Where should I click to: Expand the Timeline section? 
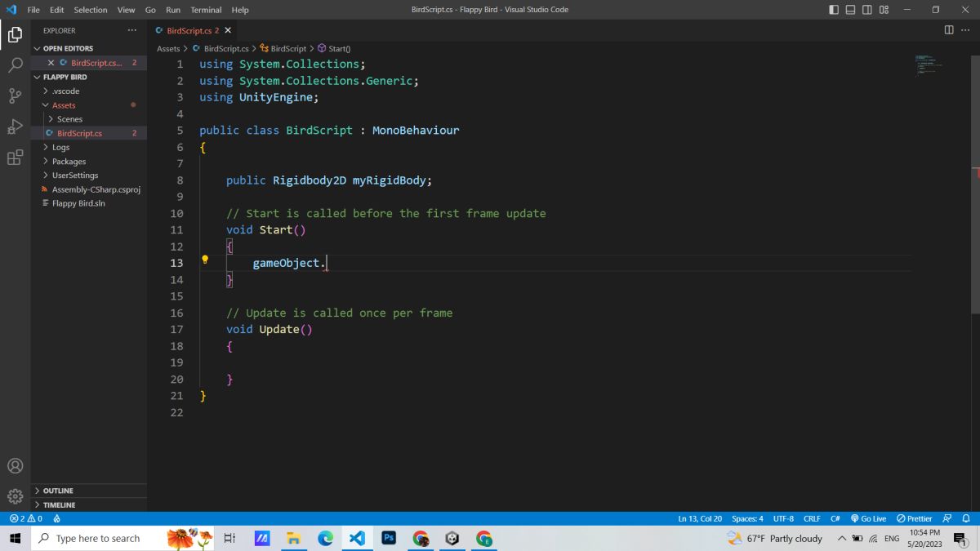tap(89, 504)
